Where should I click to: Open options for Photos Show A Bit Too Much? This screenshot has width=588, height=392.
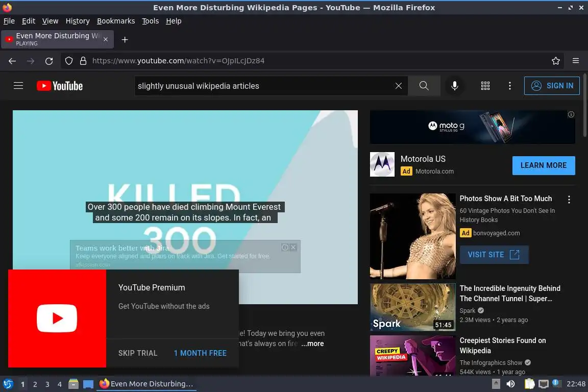point(569,200)
